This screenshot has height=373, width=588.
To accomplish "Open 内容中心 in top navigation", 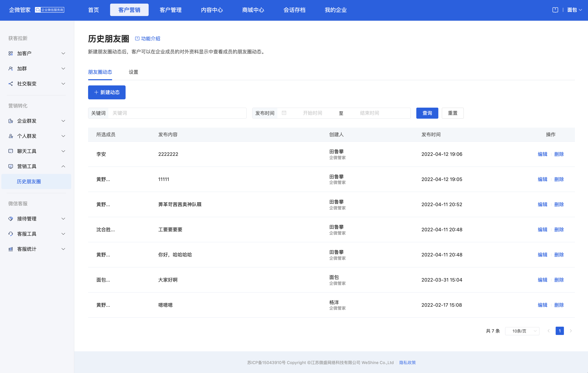I will point(212,10).
